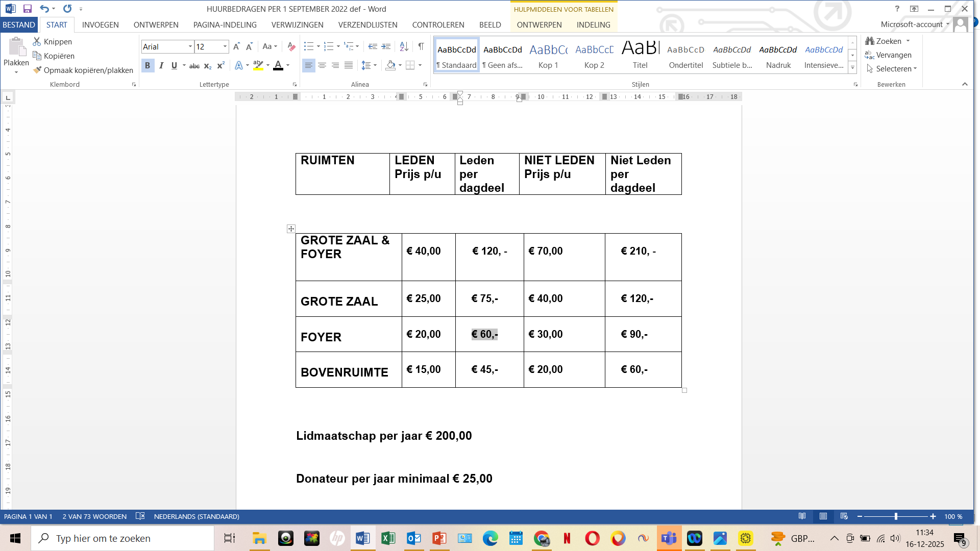
Task: Click the Vervangen button
Action: [x=888, y=55]
